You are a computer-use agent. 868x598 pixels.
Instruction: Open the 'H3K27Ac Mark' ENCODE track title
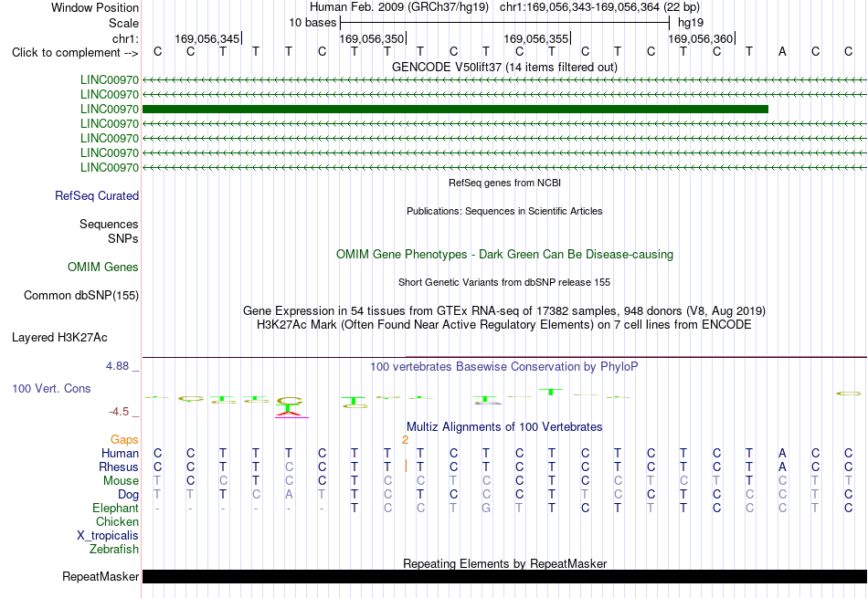click(504, 325)
